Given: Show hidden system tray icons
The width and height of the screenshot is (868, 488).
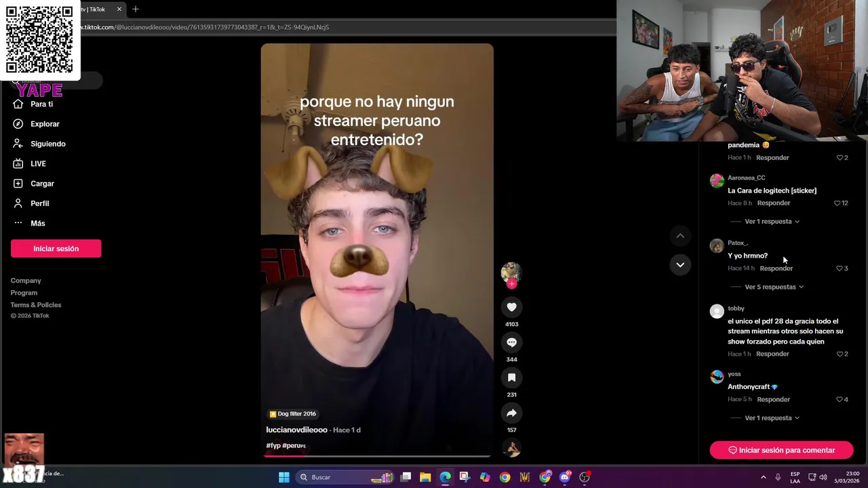Looking at the screenshot, I should pyautogui.click(x=763, y=477).
